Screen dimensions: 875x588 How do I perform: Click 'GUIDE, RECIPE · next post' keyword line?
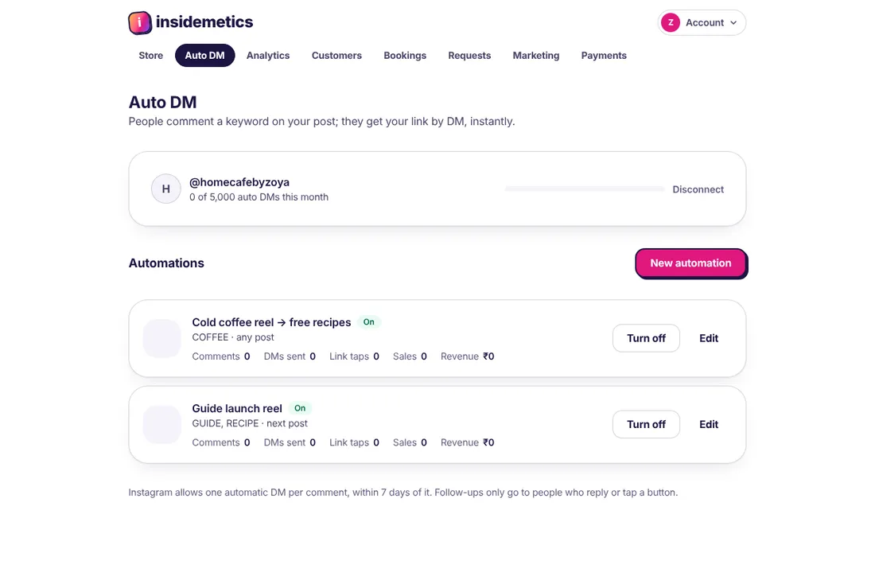[250, 423]
